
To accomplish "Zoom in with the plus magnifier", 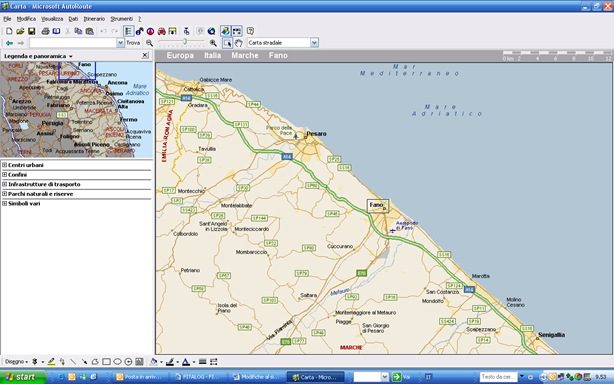I will 213,43.
